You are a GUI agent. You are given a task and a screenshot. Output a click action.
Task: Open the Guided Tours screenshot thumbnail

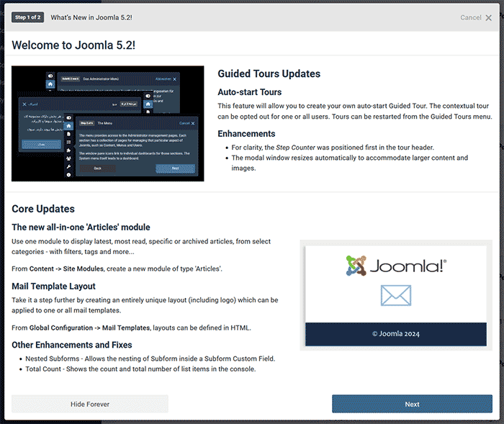(108, 123)
